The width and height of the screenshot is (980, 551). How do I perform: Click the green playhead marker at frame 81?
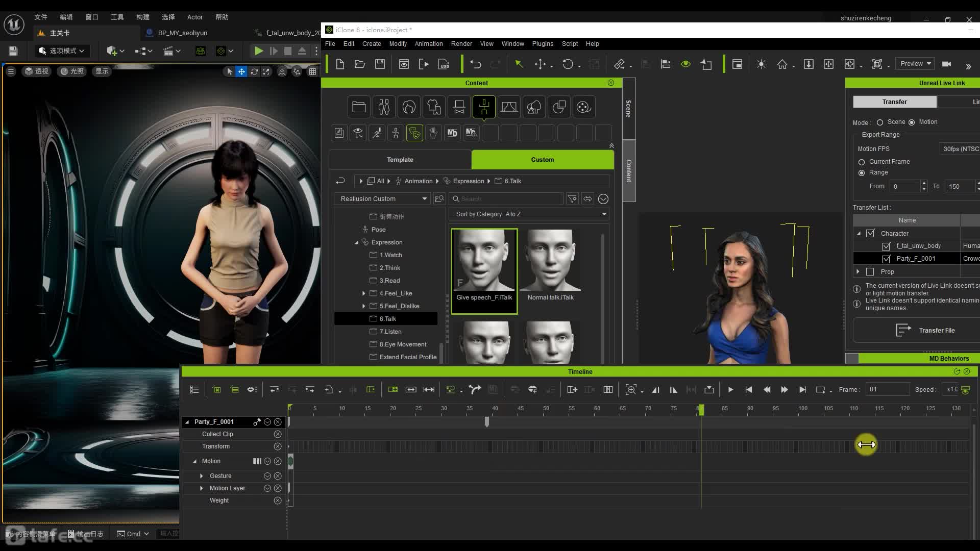click(701, 409)
